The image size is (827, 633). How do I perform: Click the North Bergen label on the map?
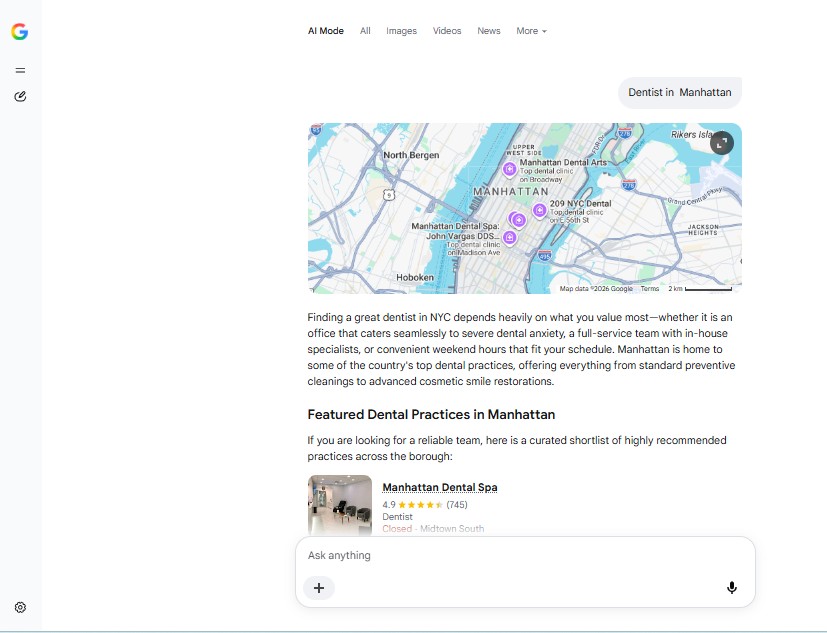click(x=411, y=155)
